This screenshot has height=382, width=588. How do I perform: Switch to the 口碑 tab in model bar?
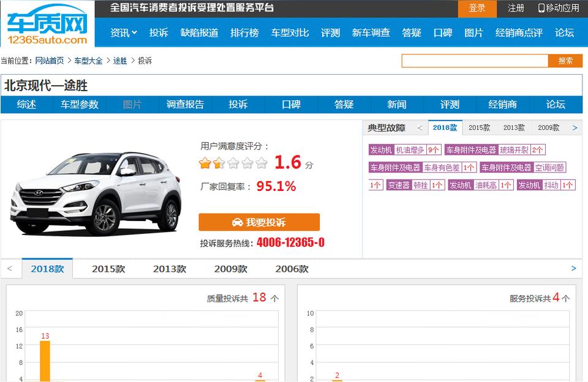(291, 104)
